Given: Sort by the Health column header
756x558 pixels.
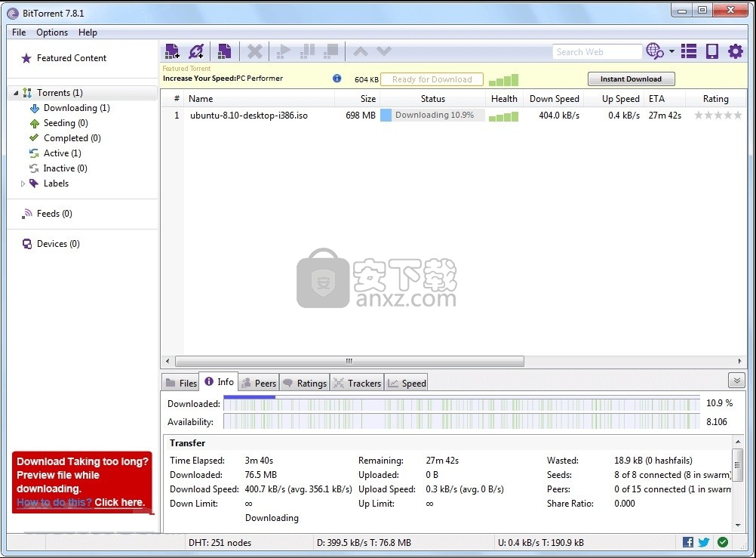Looking at the screenshot, I should click(x=504, y=98).
